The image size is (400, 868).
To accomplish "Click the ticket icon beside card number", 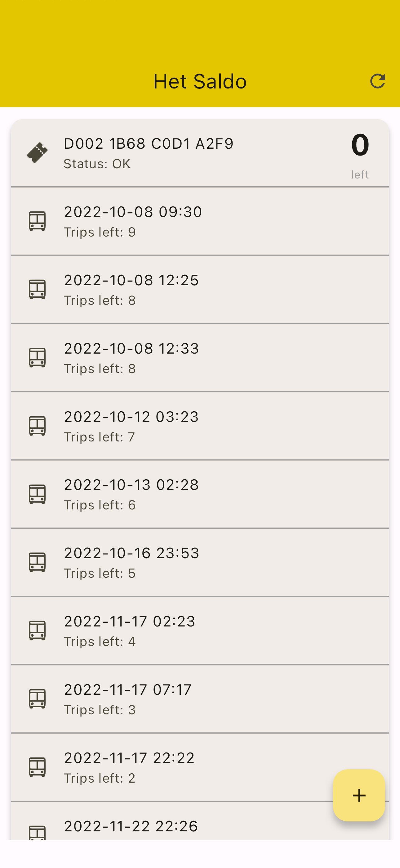I will click(38, 153).
